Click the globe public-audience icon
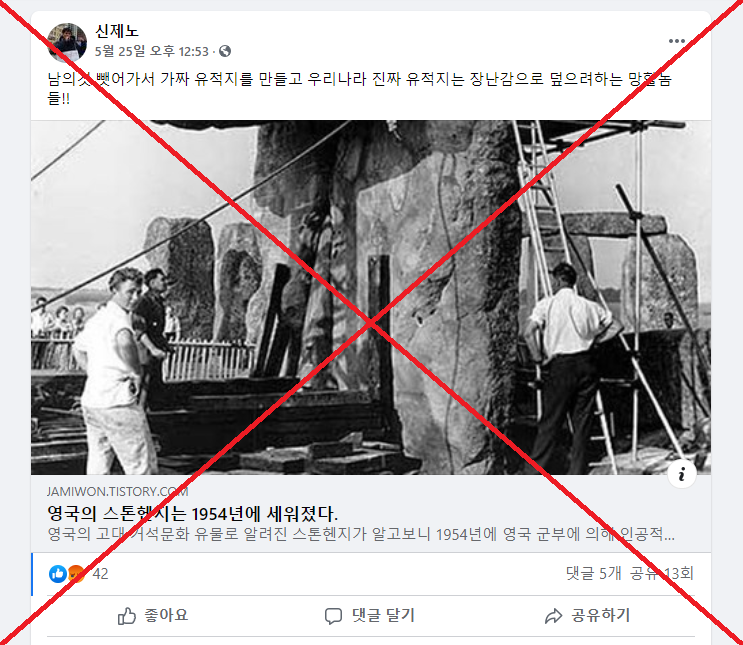The width and height of the screenshot is (743, 645). (x=225, y=51)
